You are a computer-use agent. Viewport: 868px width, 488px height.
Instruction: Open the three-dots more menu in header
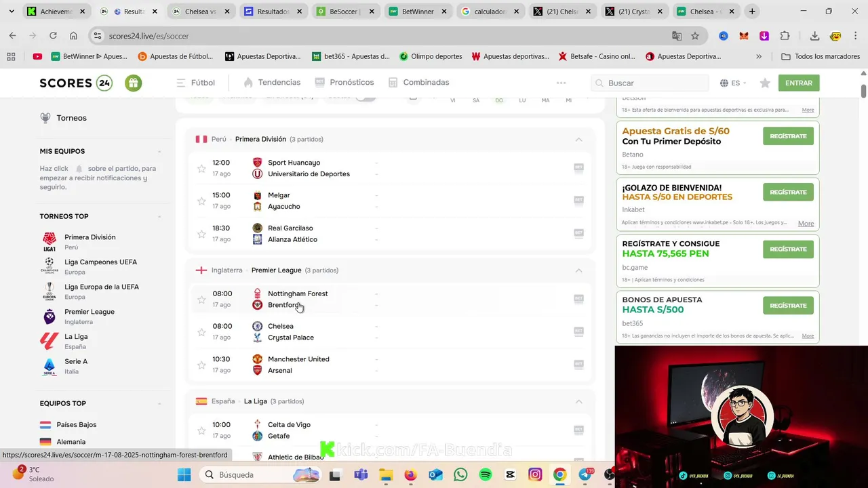click(561, 83)
